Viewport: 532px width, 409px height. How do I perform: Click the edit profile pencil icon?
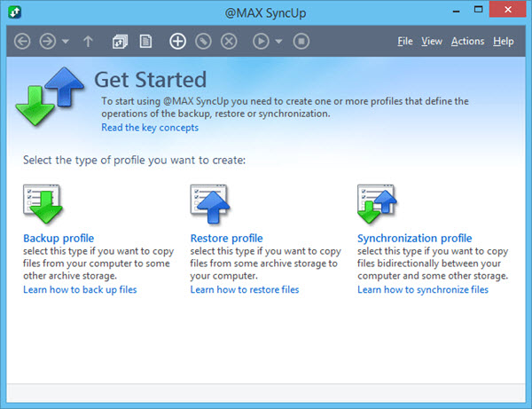point(203,42)
